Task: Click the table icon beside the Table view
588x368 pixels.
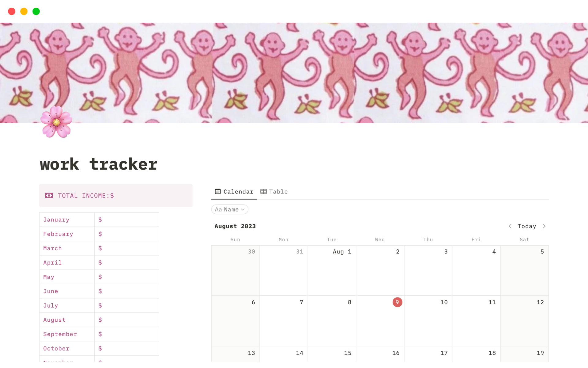Action: click(264, 191)
